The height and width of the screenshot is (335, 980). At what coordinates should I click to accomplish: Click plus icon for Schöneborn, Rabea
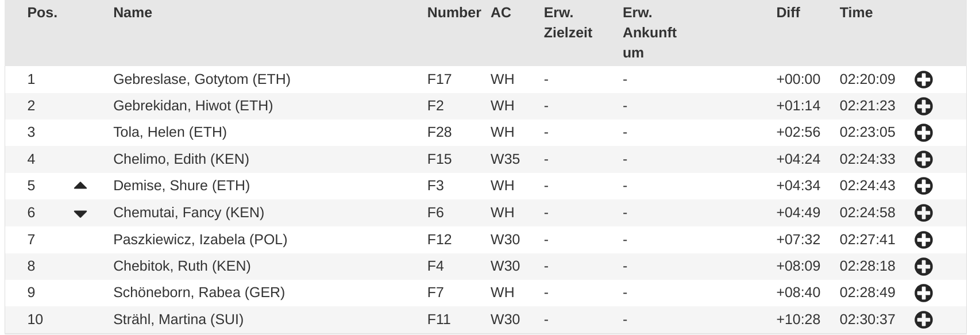point(923,293)
